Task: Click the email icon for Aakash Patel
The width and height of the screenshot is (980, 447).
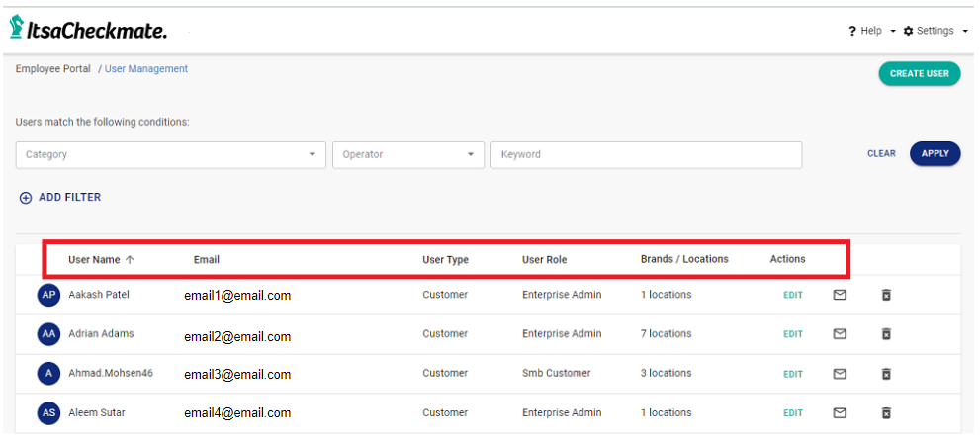Action: [x=840, y=295]
